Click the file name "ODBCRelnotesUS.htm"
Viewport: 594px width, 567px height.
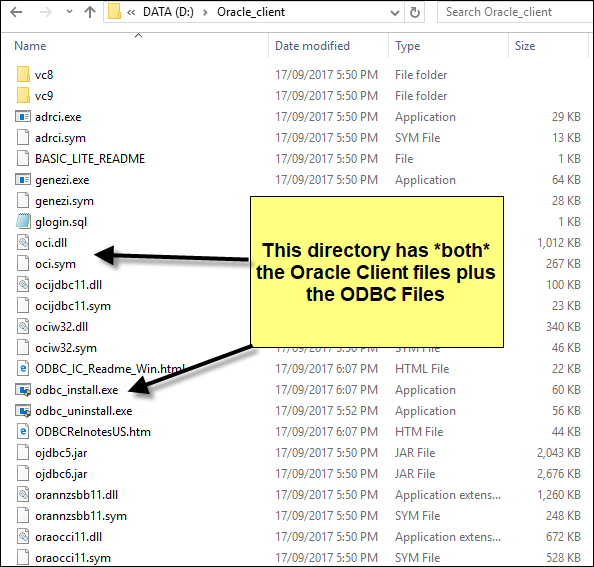coord(93,432)
